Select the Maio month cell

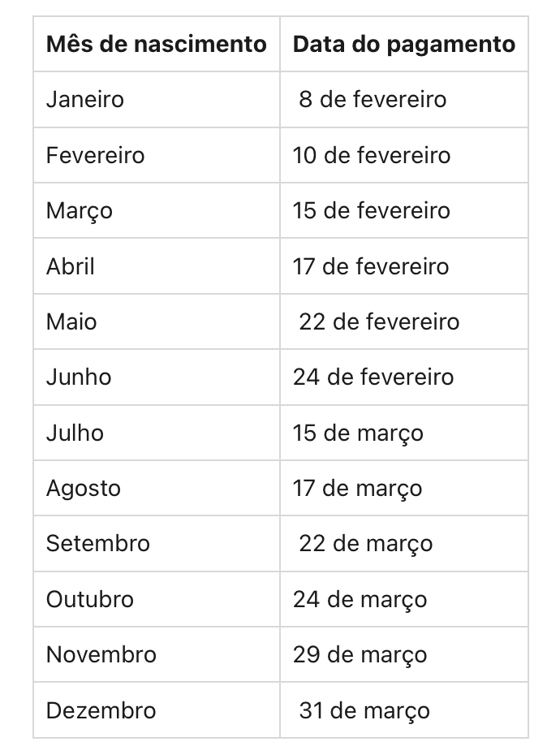click(71, 321)
